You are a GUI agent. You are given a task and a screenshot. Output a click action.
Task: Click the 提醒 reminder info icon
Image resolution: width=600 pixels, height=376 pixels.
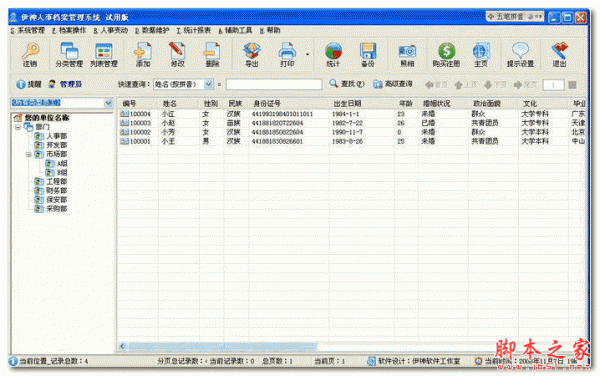[x=28, y=84]
